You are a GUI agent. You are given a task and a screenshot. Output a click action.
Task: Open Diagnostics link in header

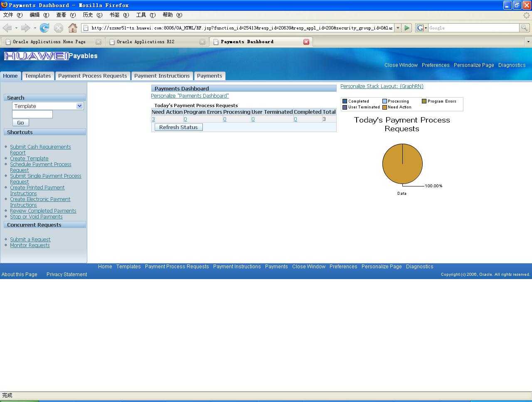click(512, 65)
